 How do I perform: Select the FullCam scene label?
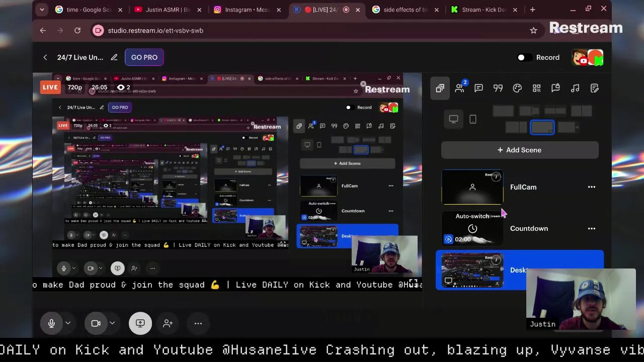click(x=523, y=187)
